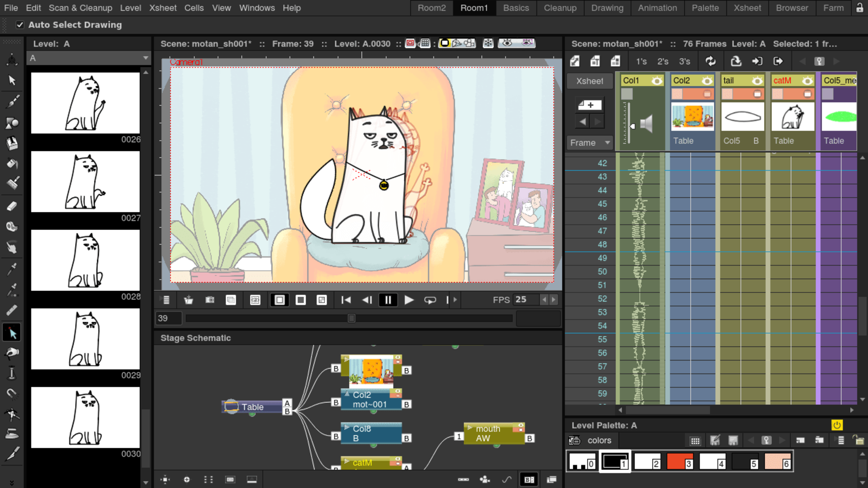Open the Cells menu in menu bar

click(193, 8)
